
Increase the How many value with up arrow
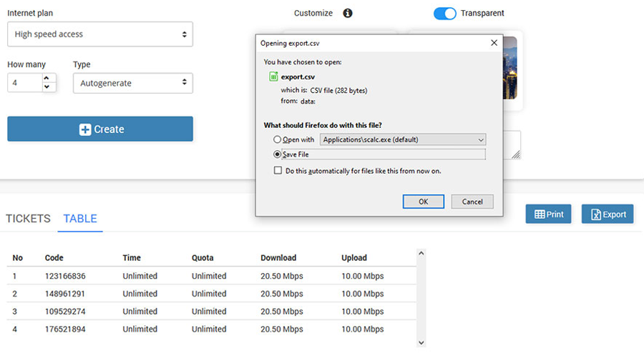click(x=47, y=78)
